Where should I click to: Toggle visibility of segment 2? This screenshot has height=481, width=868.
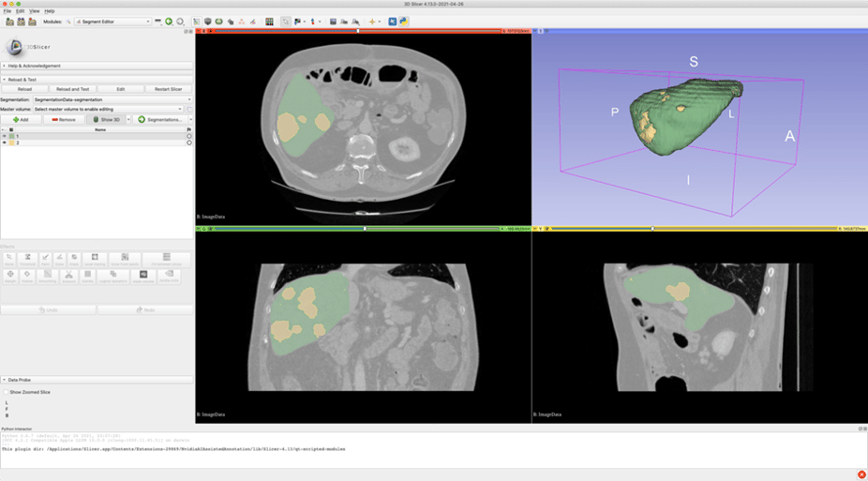[x=5, y=143]
